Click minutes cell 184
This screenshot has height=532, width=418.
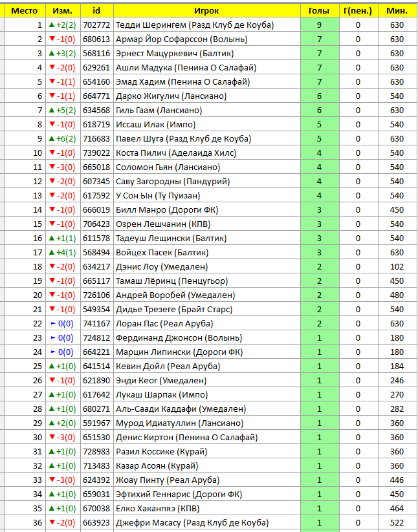(x=397, y=367)
